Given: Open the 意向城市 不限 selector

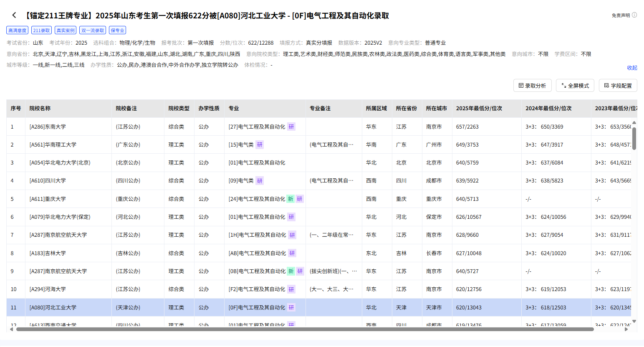Looking at the screenshot, I should click(543, 53).
